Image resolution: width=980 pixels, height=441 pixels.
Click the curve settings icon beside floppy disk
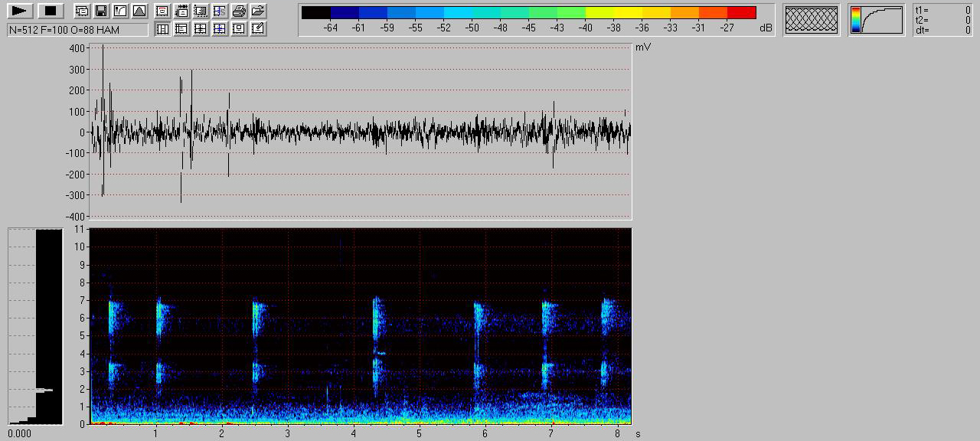119,11
